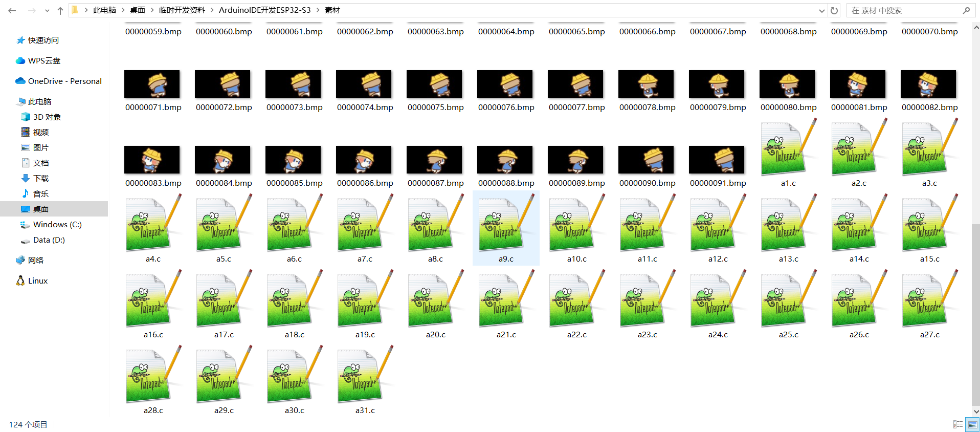Open OneDrive - Personal in sidebar
980x432 pixels.
65,81
